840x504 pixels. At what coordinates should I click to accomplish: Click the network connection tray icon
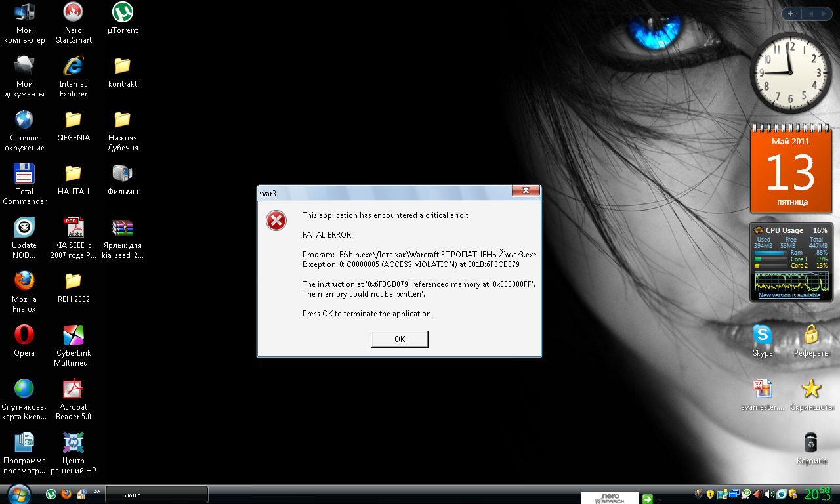tap(734, 494)
